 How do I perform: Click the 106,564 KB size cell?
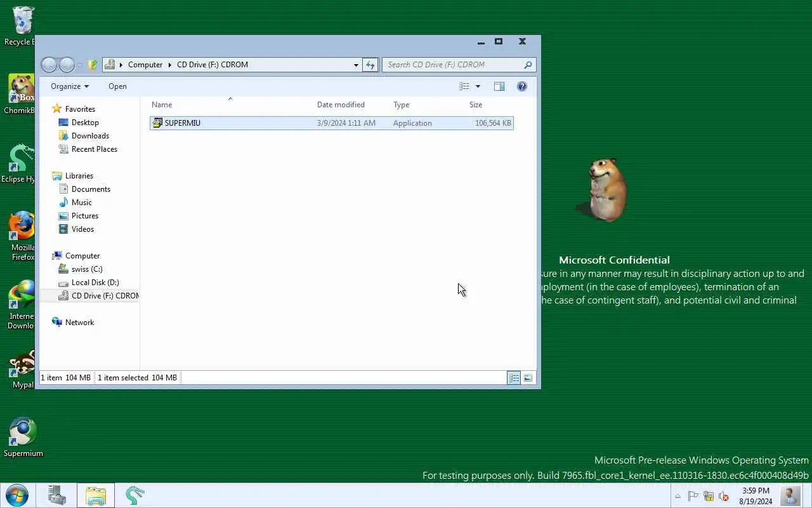[x=493, y=123]
